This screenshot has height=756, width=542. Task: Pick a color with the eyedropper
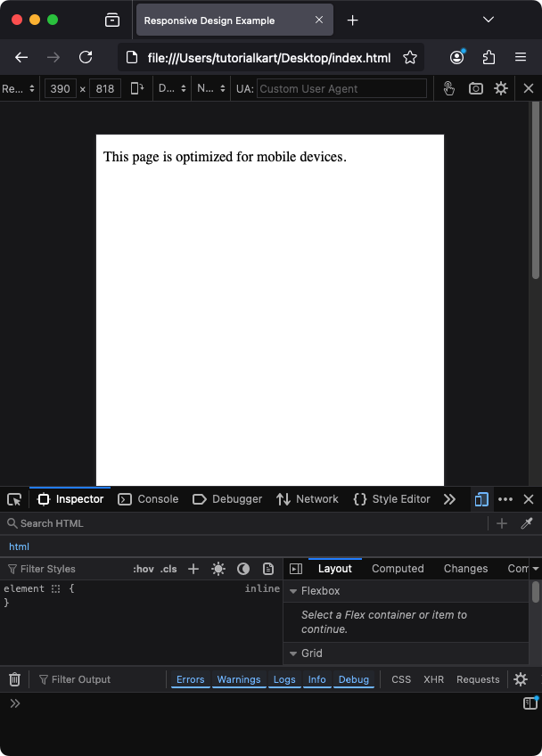pos(527,523)
